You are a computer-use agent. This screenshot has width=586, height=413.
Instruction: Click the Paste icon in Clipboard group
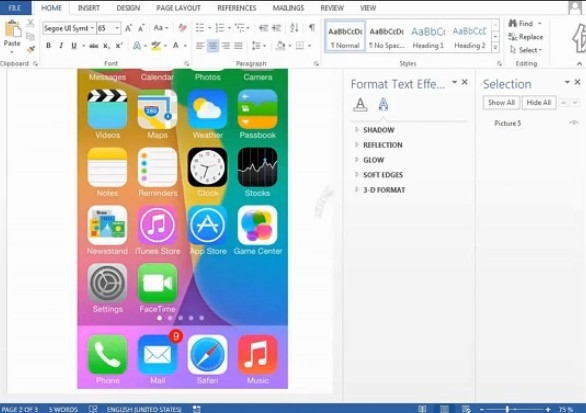point(12,29)
